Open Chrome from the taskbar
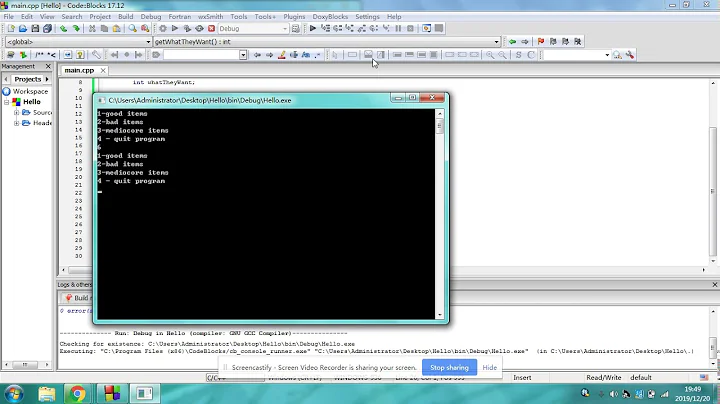This screenshot has height=404, width=720. (77, 394)
